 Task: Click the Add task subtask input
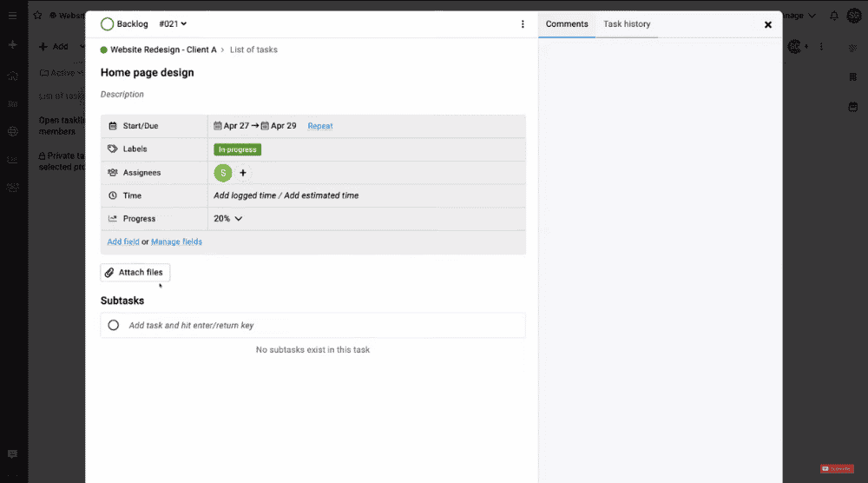tap(312, 325)
